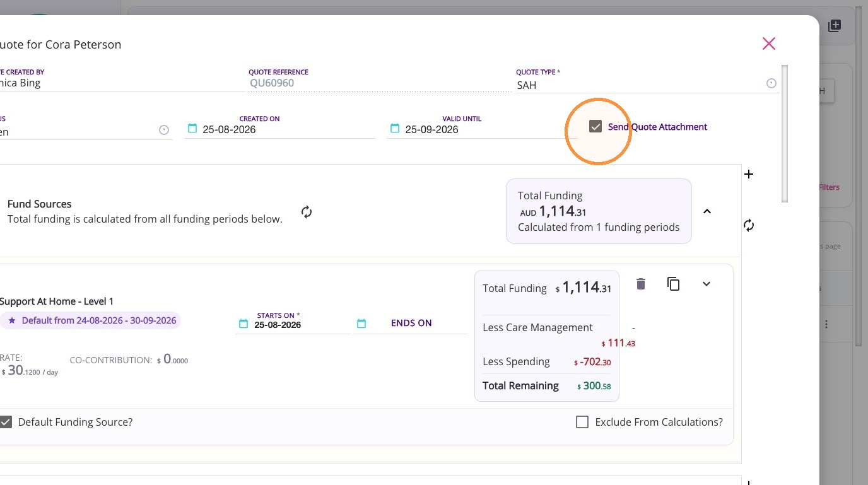Uncheck Send Quote Attachment
Screen dimensions: 868x485
595,127
